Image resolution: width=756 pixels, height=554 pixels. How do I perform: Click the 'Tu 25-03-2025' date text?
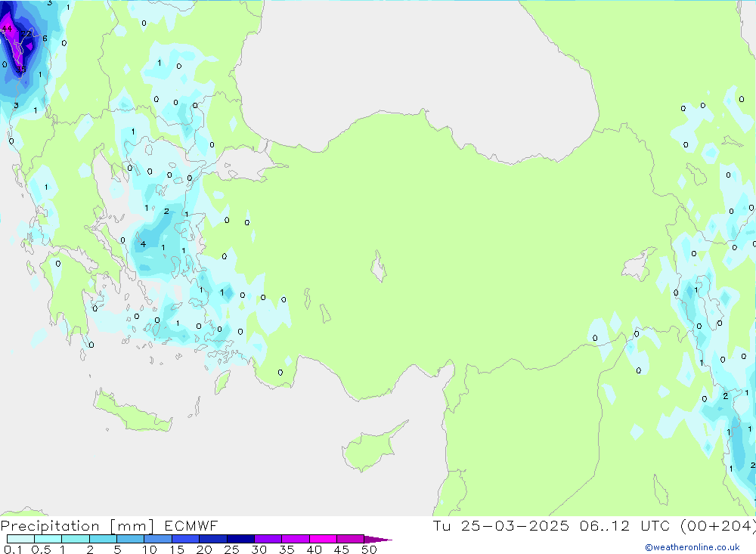(501, 526)
